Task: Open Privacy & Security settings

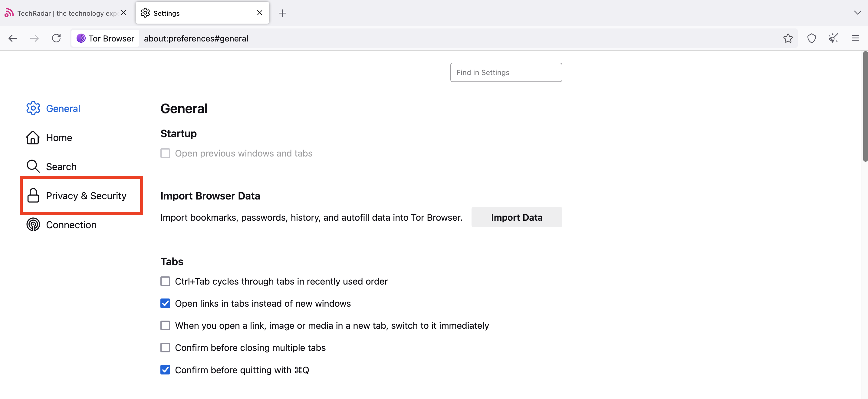Action: click(x=81, y=196)
